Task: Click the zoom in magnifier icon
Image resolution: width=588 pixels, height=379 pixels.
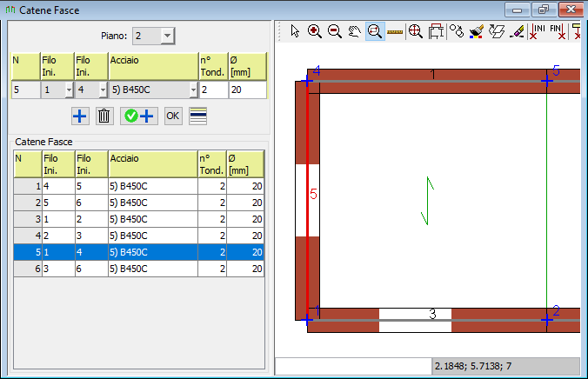Action: [x=315, y=31]
